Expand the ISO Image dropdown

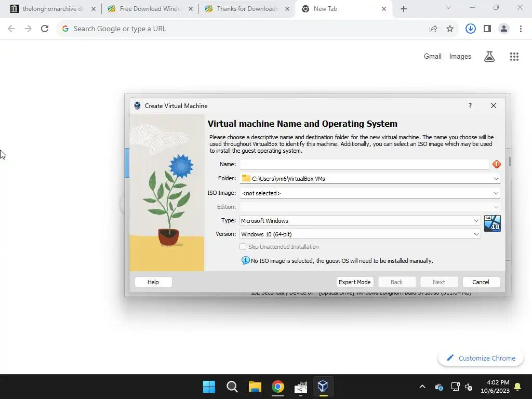(x=496, y=193)
